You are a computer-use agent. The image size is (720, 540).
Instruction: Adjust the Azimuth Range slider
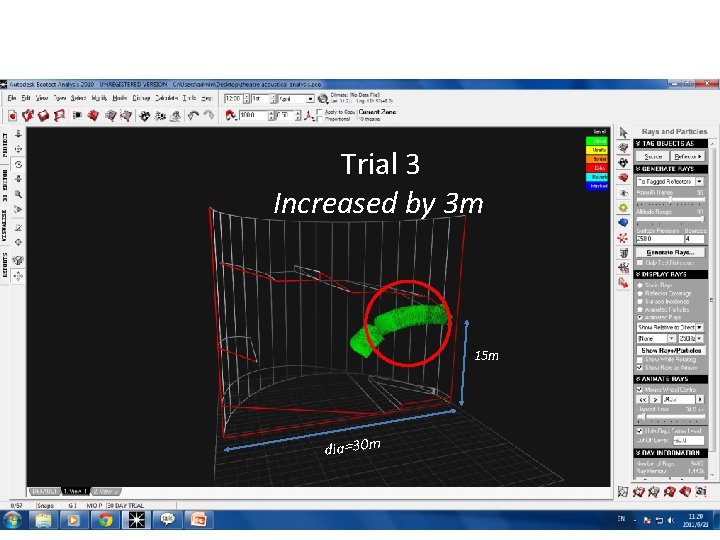pos(670,200)
